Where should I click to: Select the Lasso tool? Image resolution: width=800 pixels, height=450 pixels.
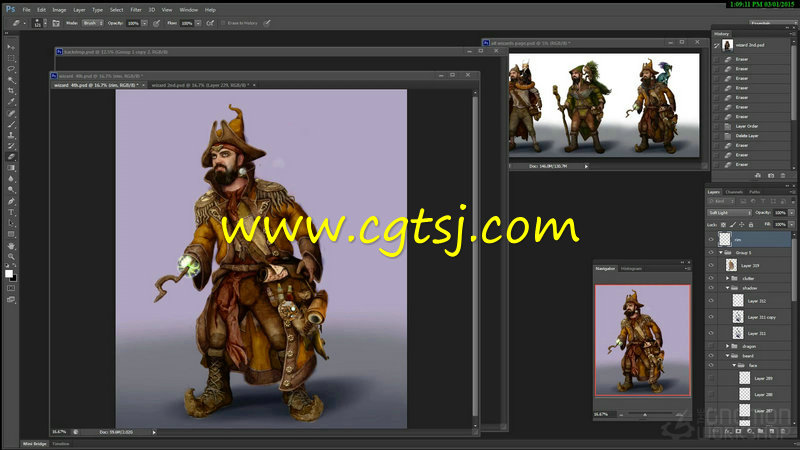pos(11,69)
